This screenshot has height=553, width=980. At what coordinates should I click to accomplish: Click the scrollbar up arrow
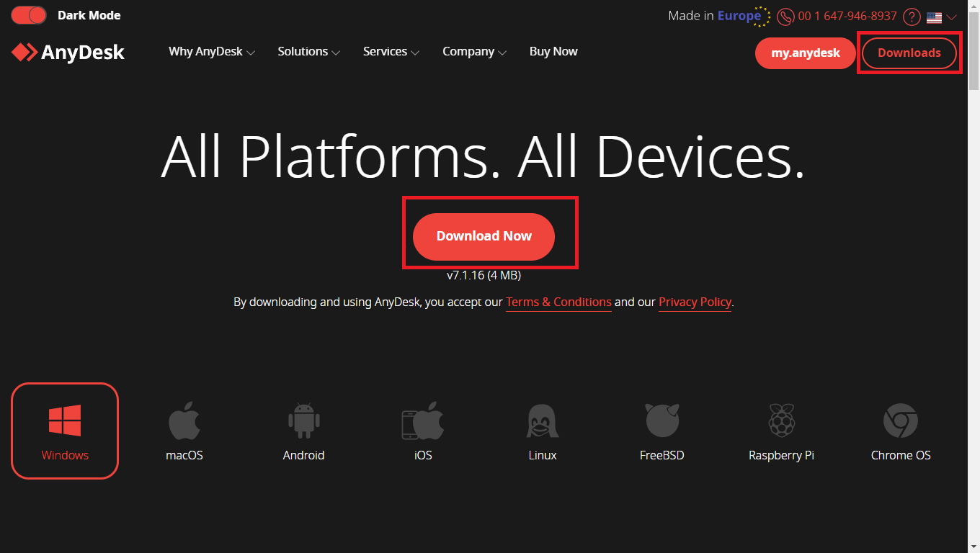(x=974, y=6)
